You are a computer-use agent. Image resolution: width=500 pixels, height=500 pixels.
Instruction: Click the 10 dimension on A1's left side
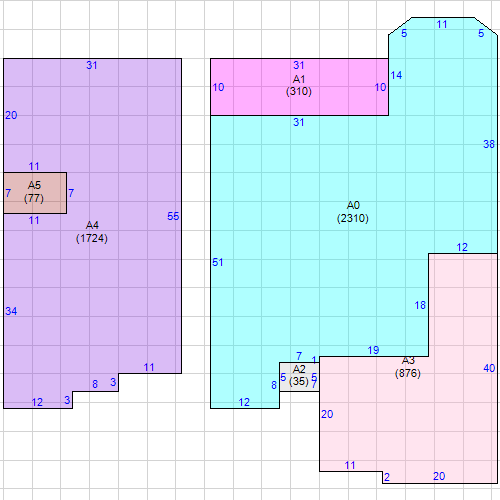coord(218,87)
